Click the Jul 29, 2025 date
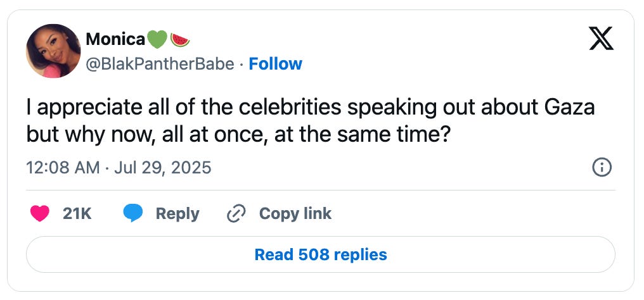The height and width of the screenshot is (300, 644). 162,168
